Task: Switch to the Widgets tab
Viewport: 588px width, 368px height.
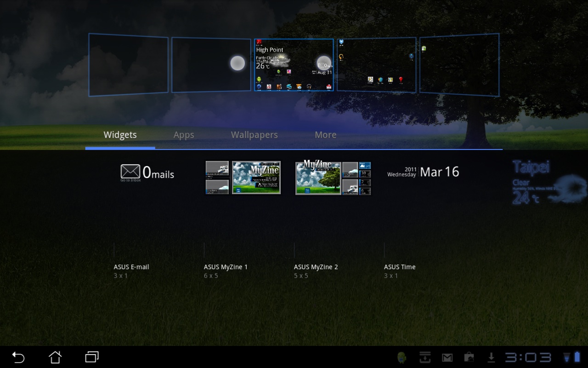Action: [120, 135]
